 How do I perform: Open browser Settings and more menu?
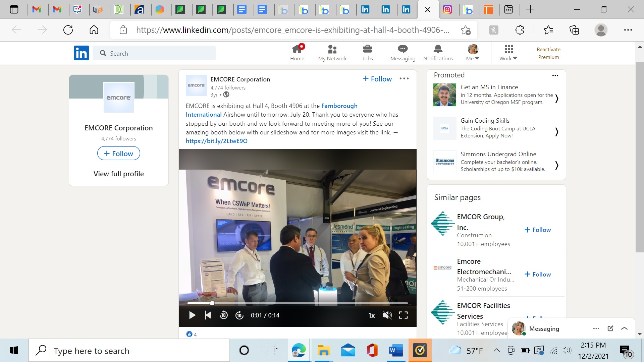coord(628,30)
